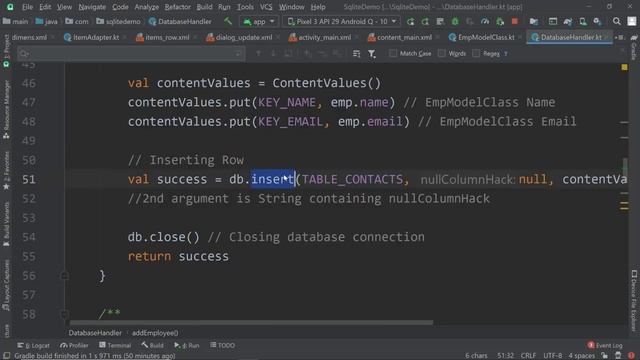
Task: Switch to the content_main.xml tab
Action: pos(400,37)
